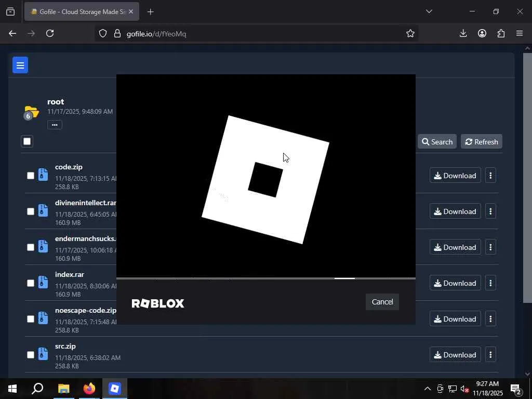532x399 pixels.
Task: Select the src.zip checkbox
Action: coord(31,354)
